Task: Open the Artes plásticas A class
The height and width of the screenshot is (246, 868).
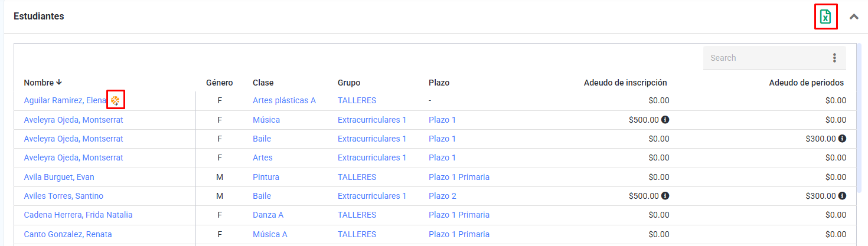Action: click(284, 100)
